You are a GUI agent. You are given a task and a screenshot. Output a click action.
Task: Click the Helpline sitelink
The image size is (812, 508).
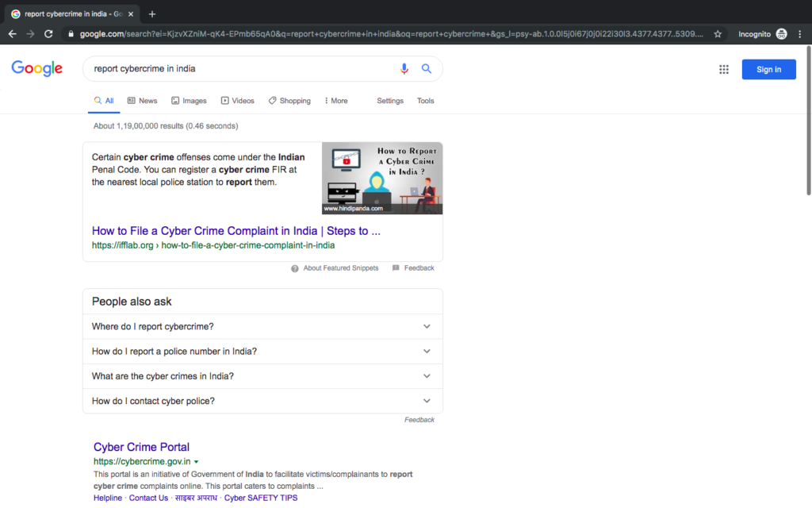point(108,498)
